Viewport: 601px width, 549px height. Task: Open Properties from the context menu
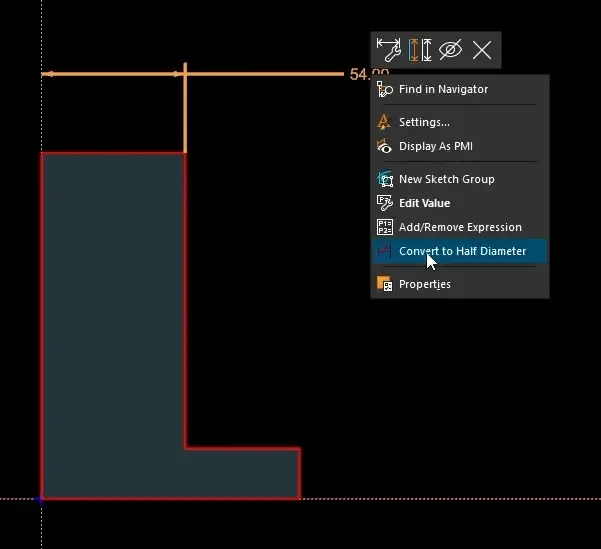tap(460, 284)
